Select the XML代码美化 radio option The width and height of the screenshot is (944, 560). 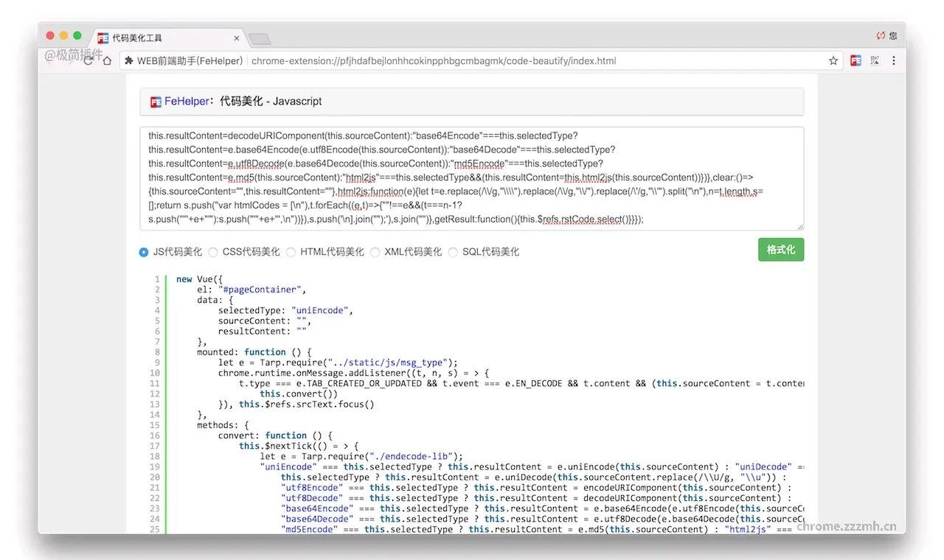click(x=375, y=252)
